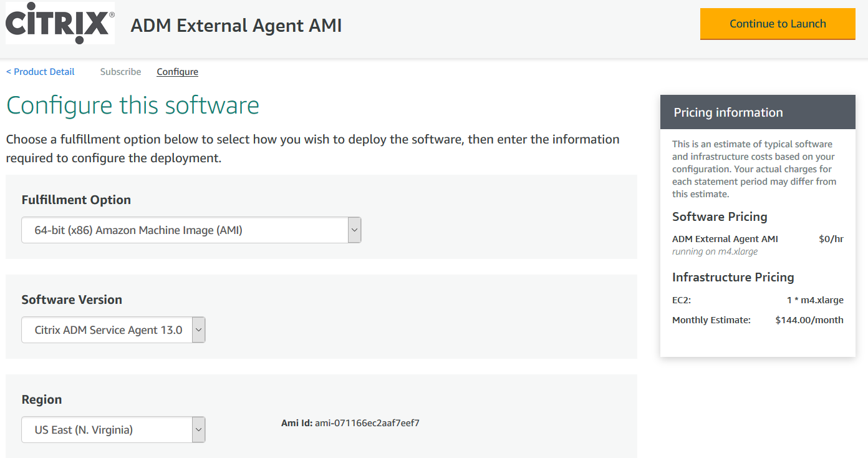Click the Software Pricing heading
The image size is (868, 458).
[x=720, y=217]
